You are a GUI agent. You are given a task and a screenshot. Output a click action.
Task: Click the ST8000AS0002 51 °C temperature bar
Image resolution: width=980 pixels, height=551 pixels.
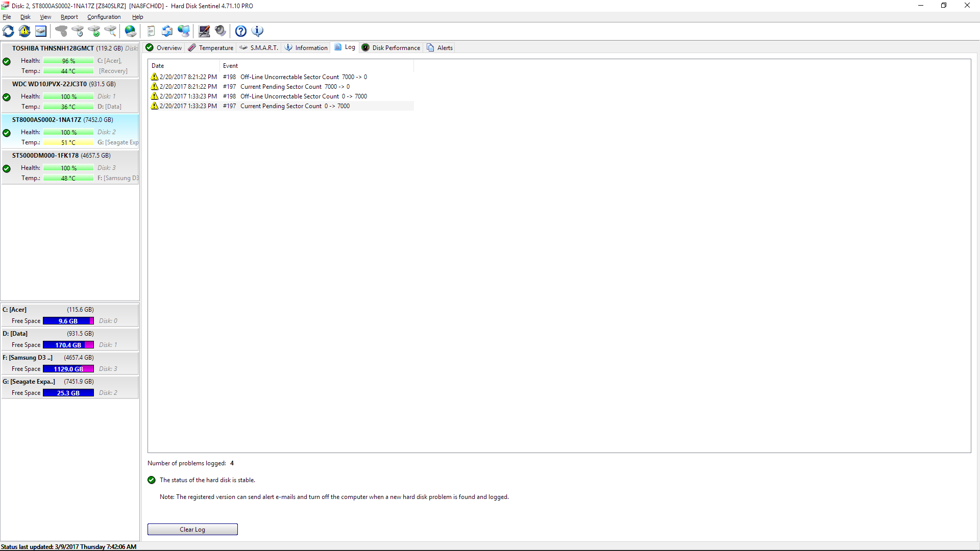(68, 142)
